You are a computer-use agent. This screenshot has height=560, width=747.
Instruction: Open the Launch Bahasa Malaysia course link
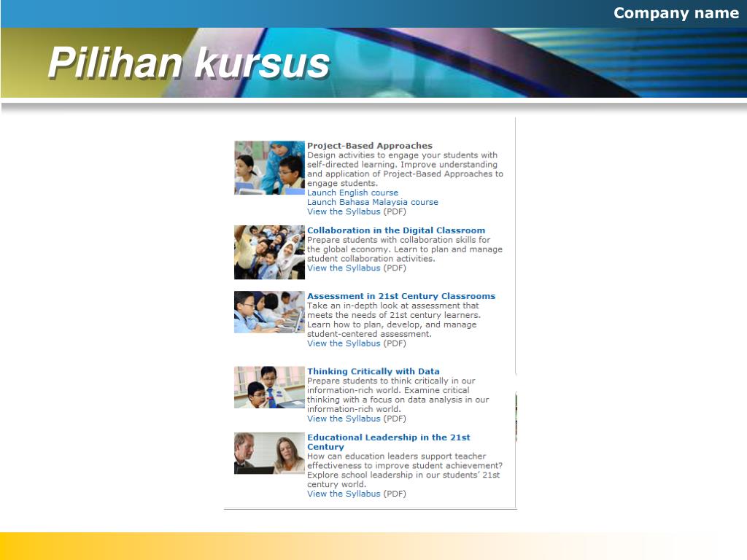(373, 202)
